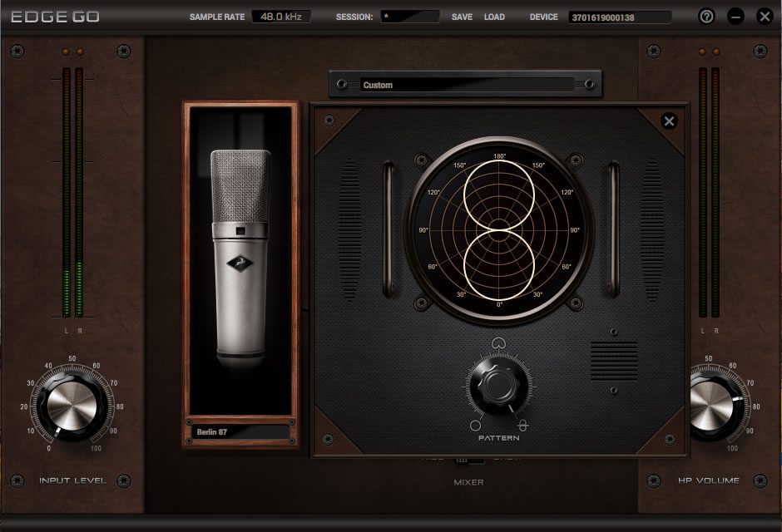Close the Edge Go application window
Image resolution: width=782 pixels, height=532 pixels.
pyautogui.click(x=765, y=17)
